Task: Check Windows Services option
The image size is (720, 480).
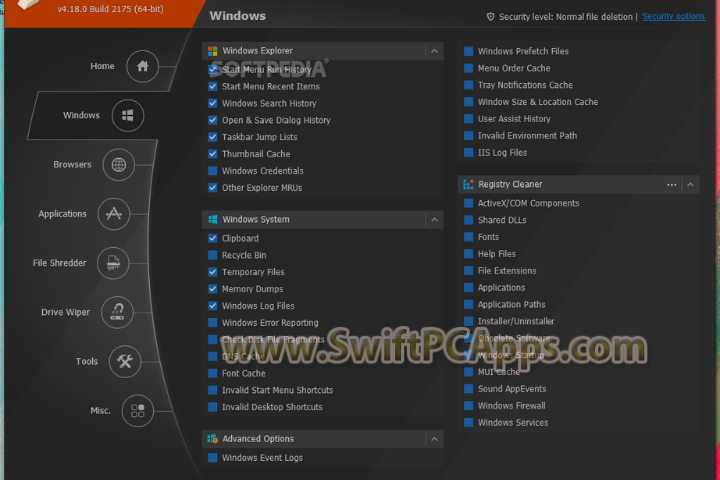Action: pyautogui.click(x=468, y=423)
